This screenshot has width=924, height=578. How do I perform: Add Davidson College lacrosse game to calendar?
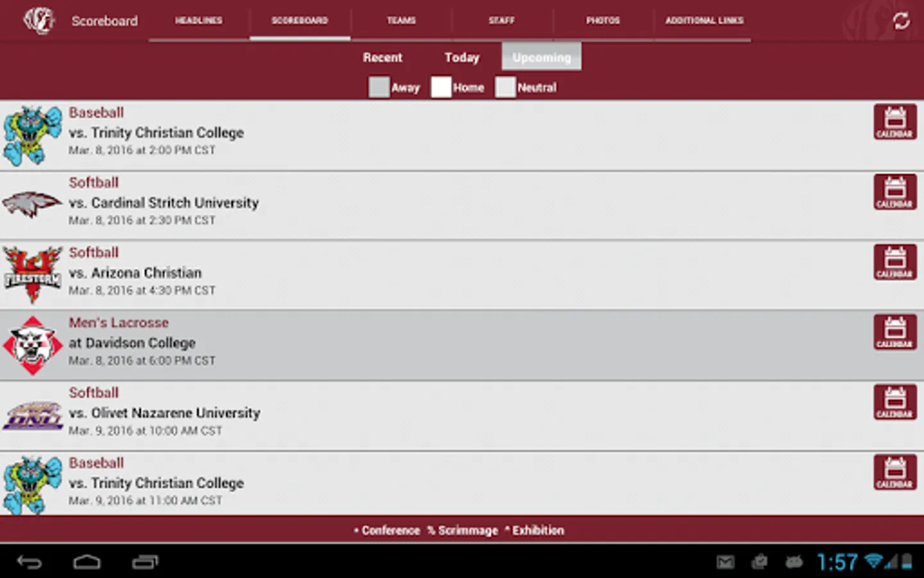pyautogui.click(x=894, y=331)
